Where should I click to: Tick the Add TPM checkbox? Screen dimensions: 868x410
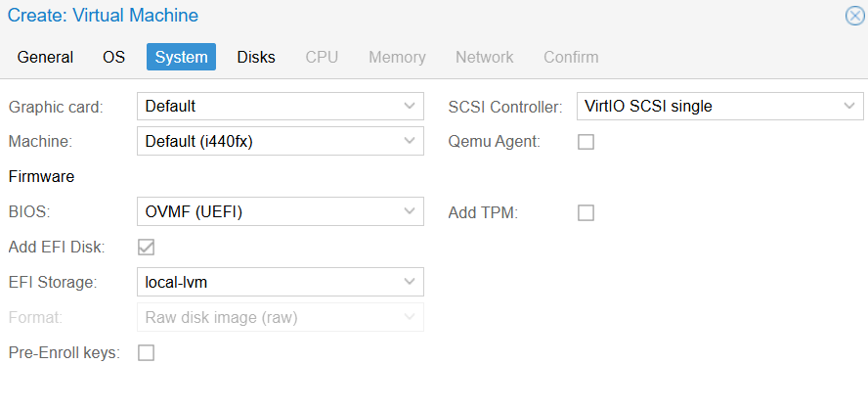click(x=586, y=212)
